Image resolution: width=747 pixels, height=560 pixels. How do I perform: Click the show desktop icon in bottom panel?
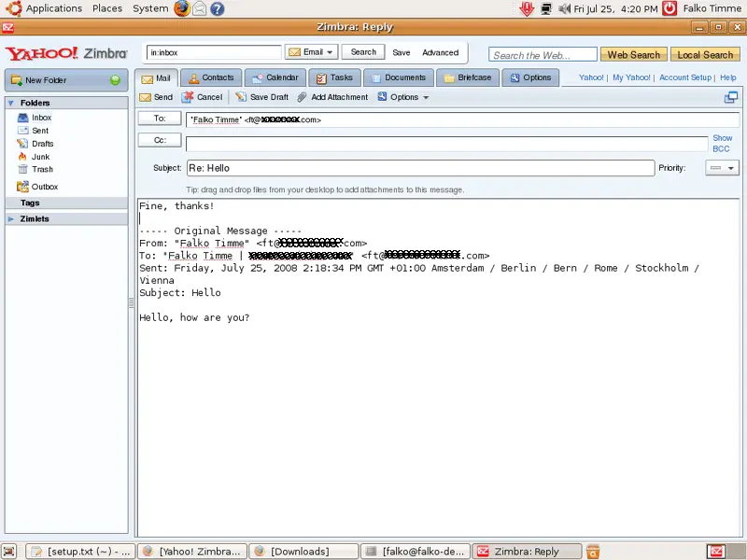9,552
